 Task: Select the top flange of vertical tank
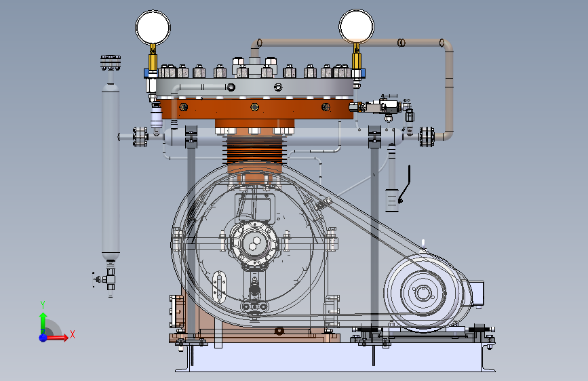(x=111, y=62)
